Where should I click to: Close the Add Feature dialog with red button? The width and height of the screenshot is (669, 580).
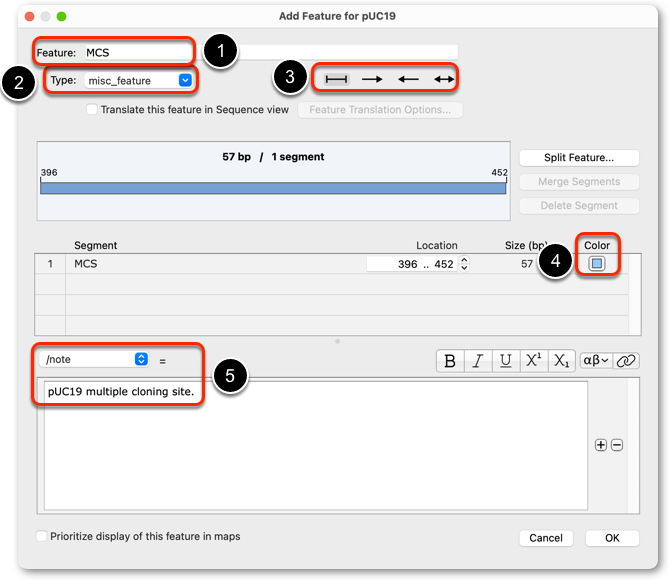pyautogui.click(x=29, y=16)
